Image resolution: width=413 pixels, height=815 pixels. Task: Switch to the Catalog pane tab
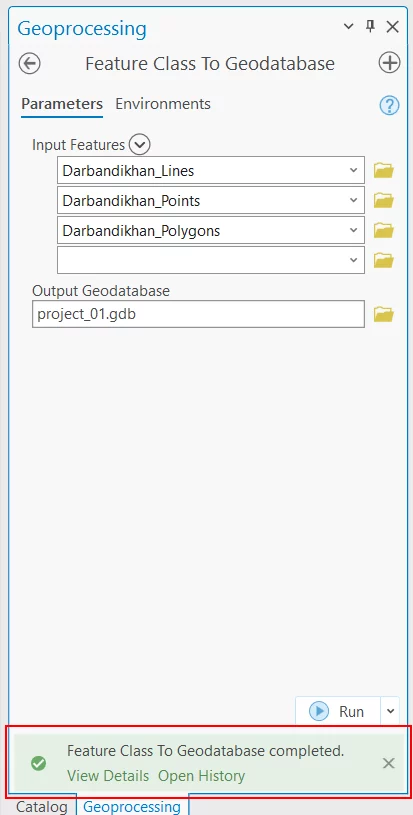pyautogui.click(x=42, y=806)
